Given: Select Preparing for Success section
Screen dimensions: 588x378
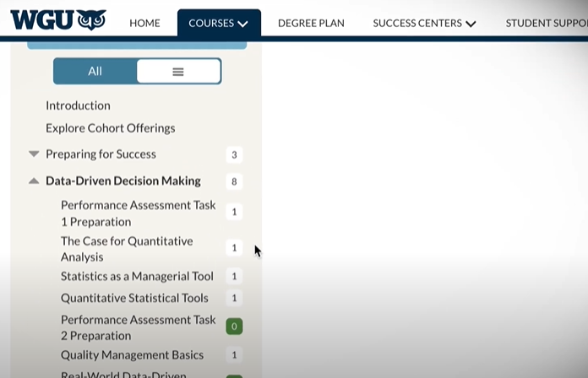Looking at the screenshot, I should (101, 154).
